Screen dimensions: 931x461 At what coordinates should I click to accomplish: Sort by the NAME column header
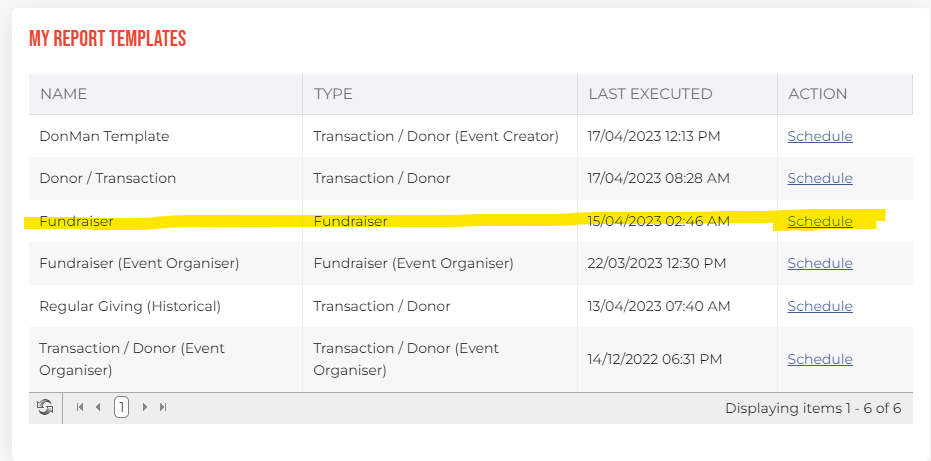click(64, 94)
